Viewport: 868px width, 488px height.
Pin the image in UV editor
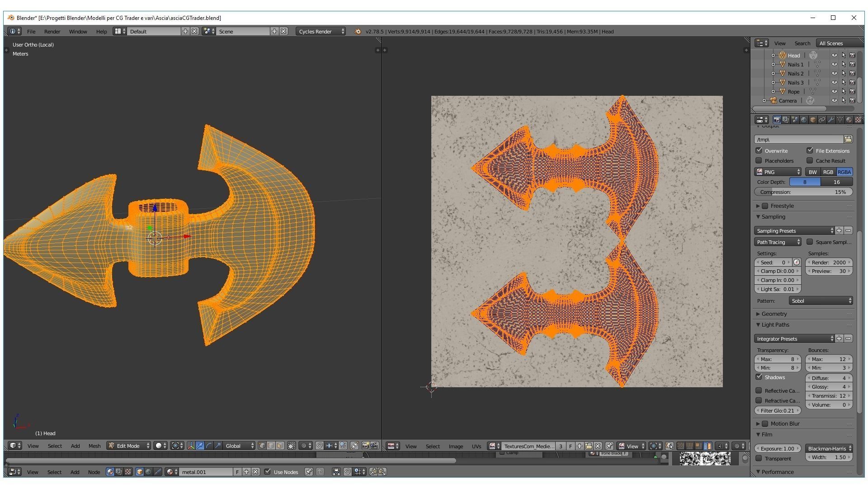[609, 446]
